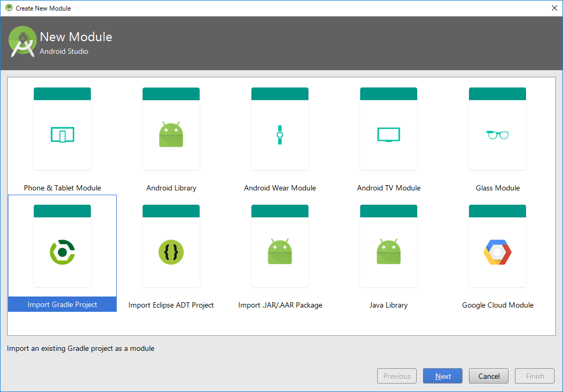Click the small Android Studio title bar icon

click(8, 8)
